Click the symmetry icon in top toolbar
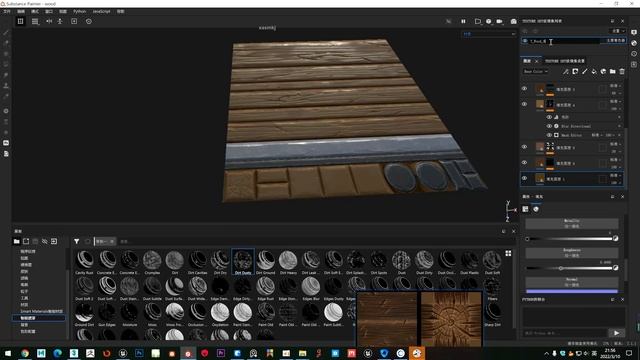The image size is (640, 360). [49, 21]
